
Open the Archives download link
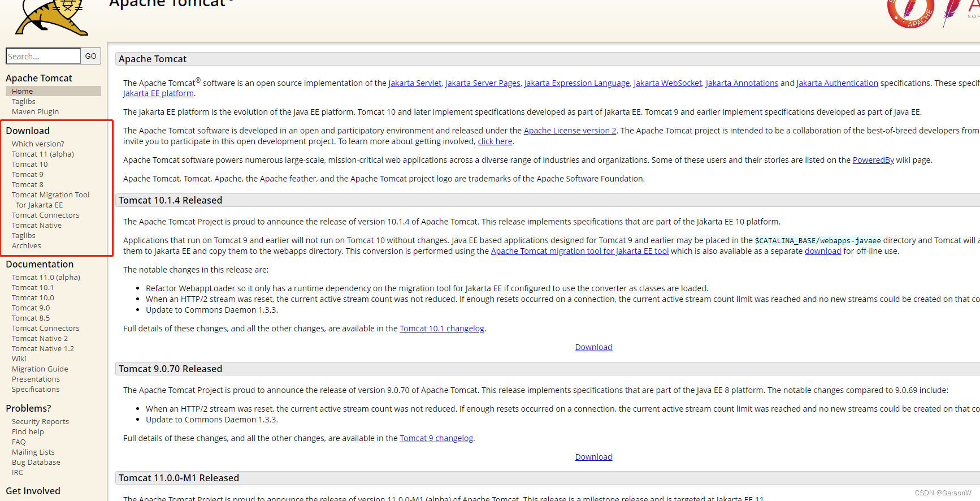click(27, 245)
